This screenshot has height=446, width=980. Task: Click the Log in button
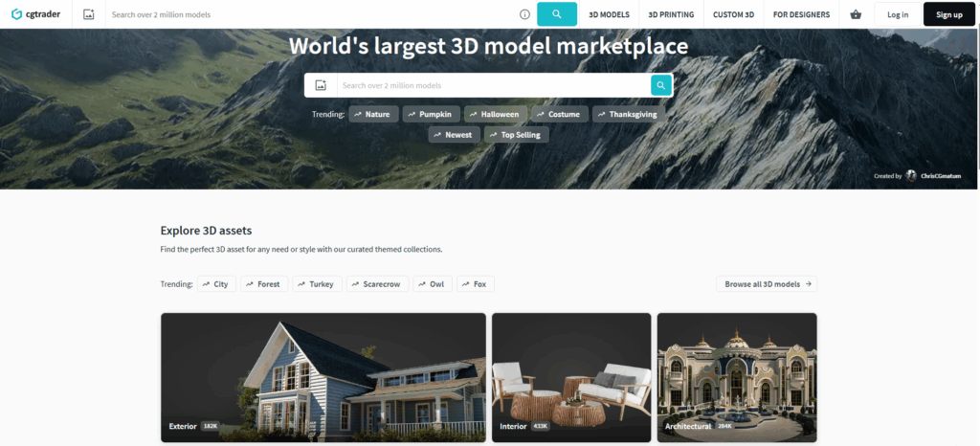click(x=898, y=14)
